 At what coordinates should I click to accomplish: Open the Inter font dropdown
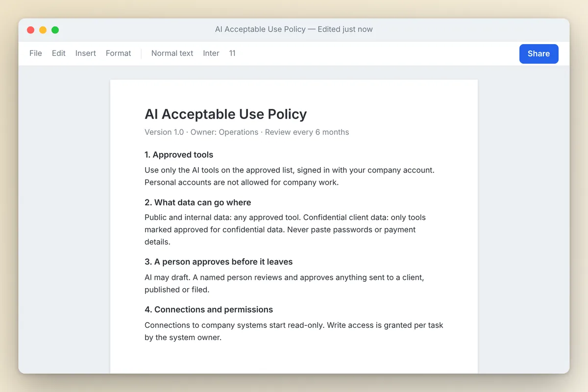[211, 53]
